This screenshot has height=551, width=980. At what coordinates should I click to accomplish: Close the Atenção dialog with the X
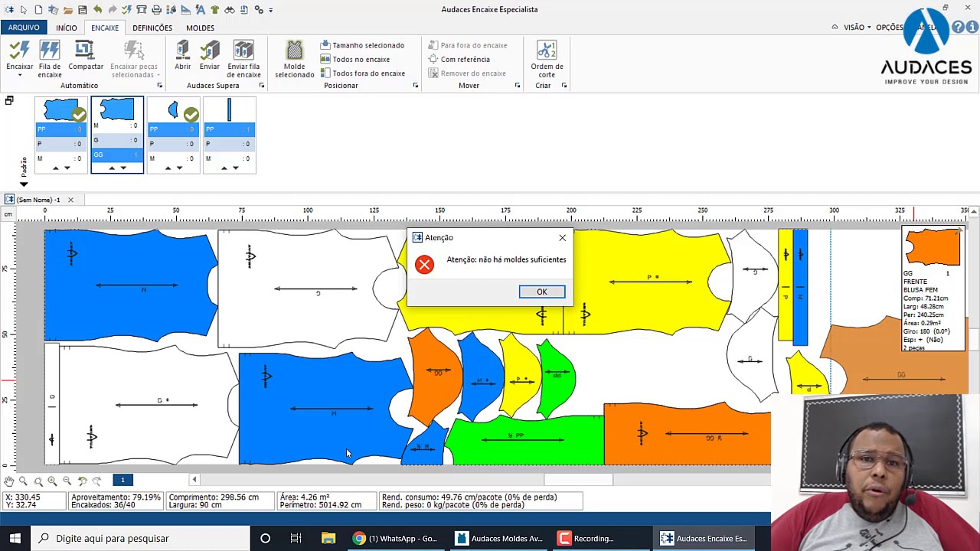pos(562,238)
